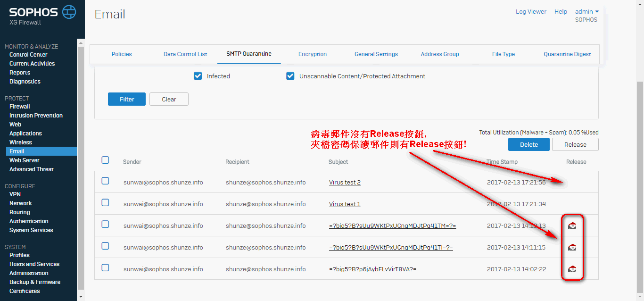
Task: Open Advanced Threat in the sidebar
Action: tap(32, 169)
